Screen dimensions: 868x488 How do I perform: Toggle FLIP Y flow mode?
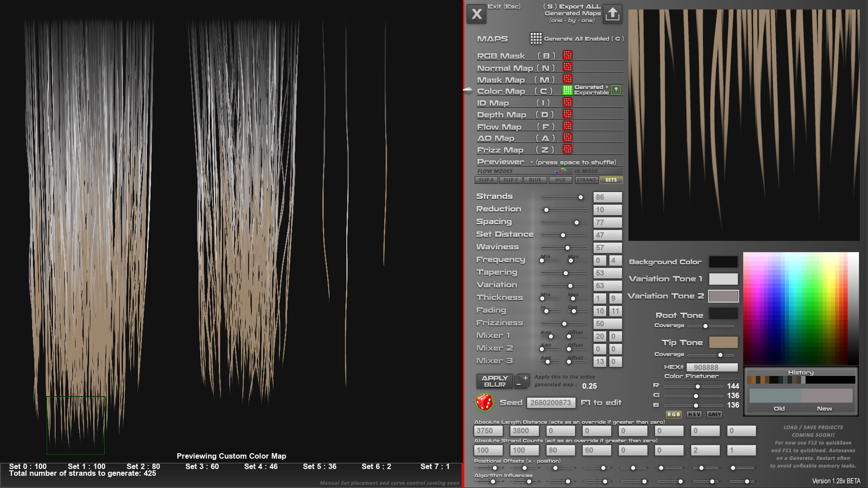pos(511,180)
